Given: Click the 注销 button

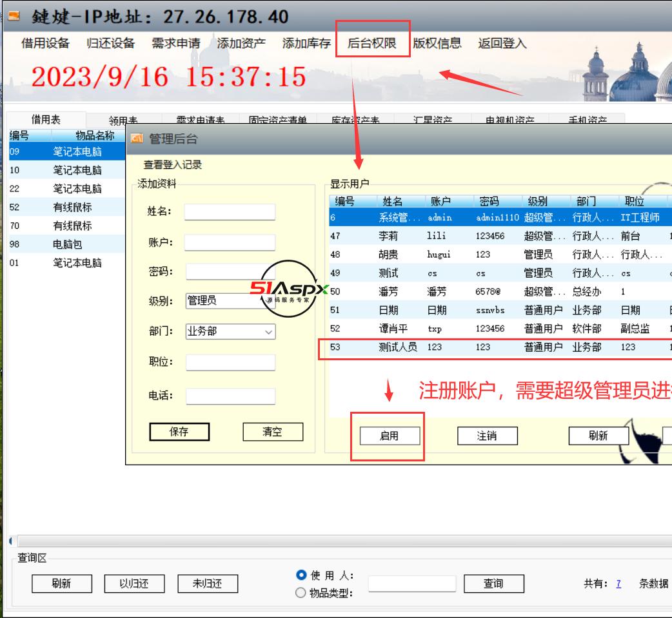Looking at the screenshot, I should pos(487,436).
